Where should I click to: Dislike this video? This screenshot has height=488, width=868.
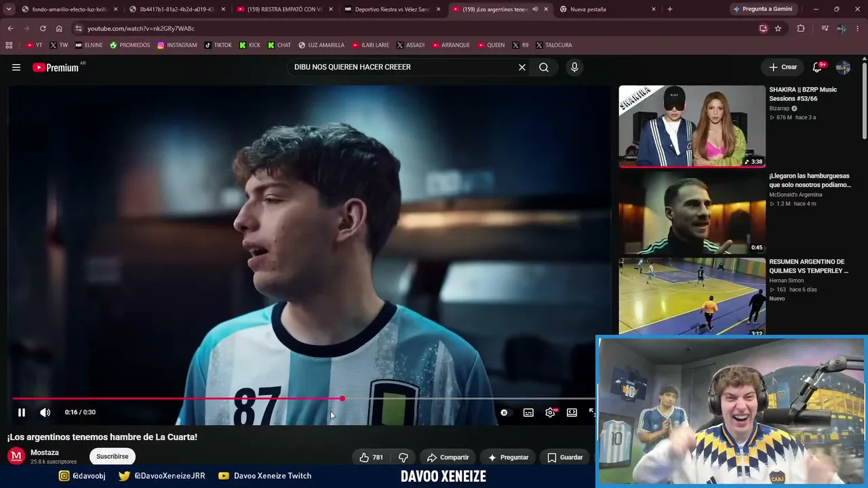403,457
